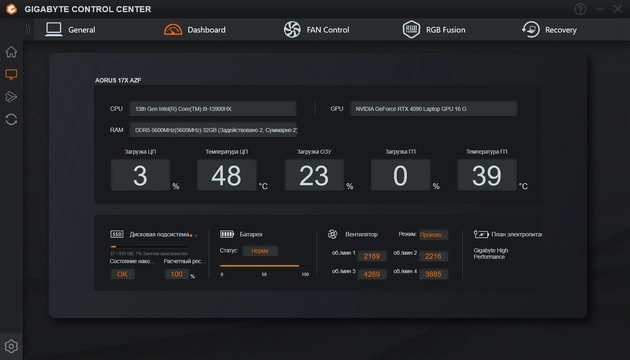Click the SSD disk subsystem icon
Image resolution: width=630 pixels, height=360 pixels.
[x=117, y=234]
